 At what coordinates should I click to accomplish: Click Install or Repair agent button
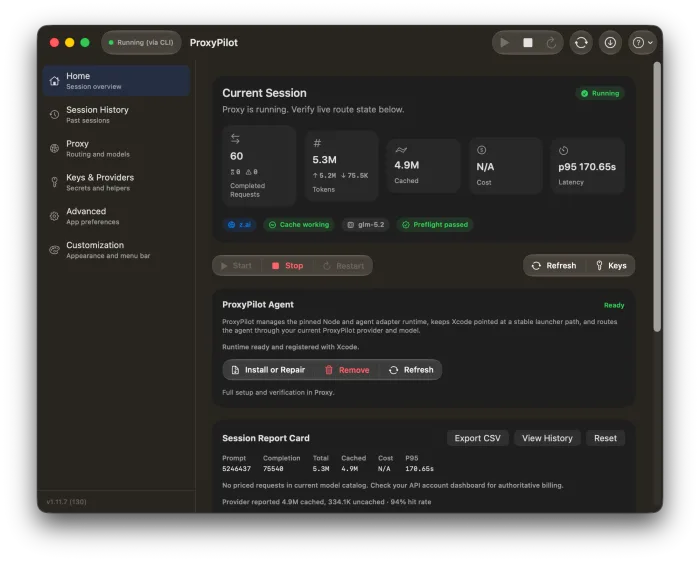pyautogui.click(x=268, y=370)
